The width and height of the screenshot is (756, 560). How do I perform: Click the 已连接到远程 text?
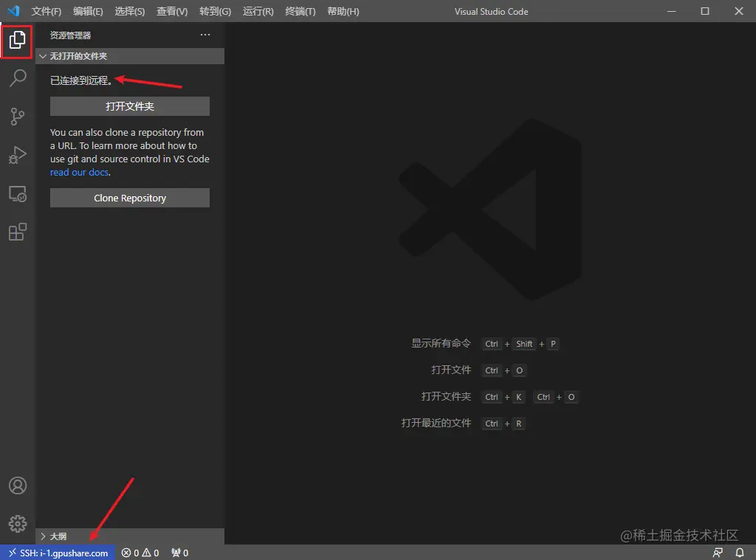click(x=81, y=80)
